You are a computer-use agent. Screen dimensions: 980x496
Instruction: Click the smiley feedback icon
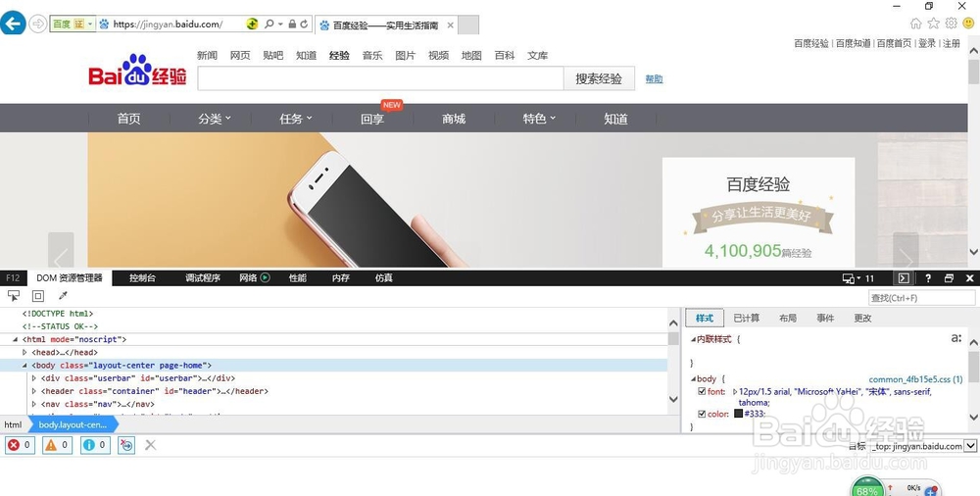pyautogui.click(x=968, y=24)
